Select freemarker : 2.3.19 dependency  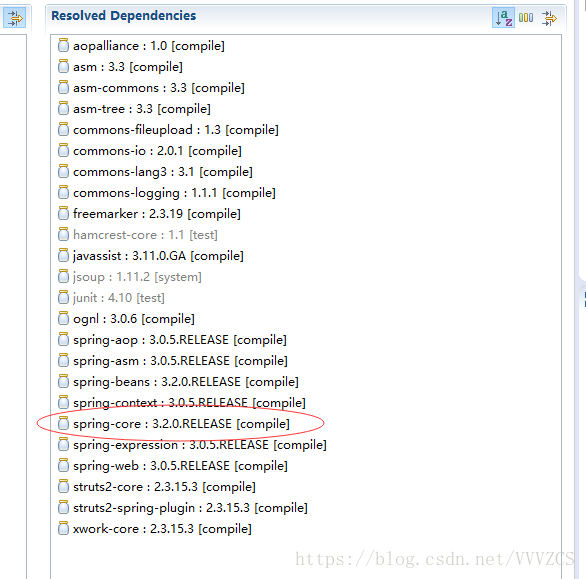149,214
